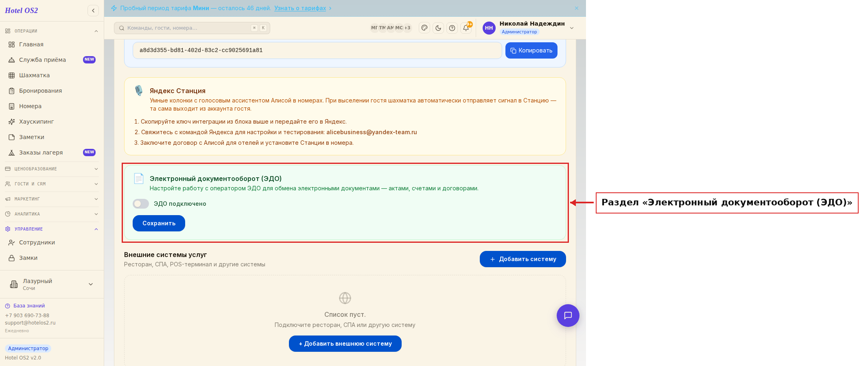
Task: Focus the search commands input field
Action: [x=192, y=28]
